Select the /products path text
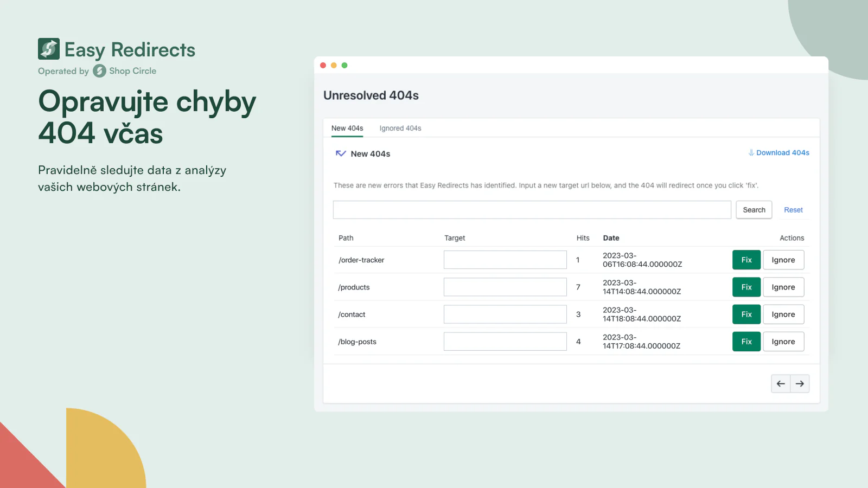Image resolution: width=868 pixels, height=488 pixels. pos(354,287)
